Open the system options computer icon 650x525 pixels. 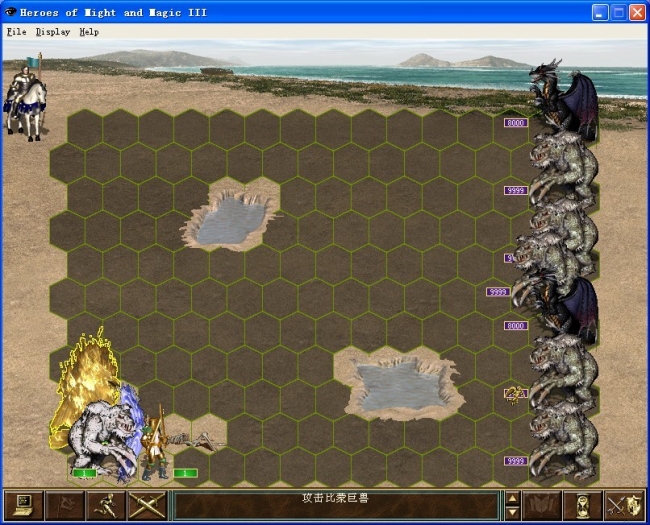24,505
